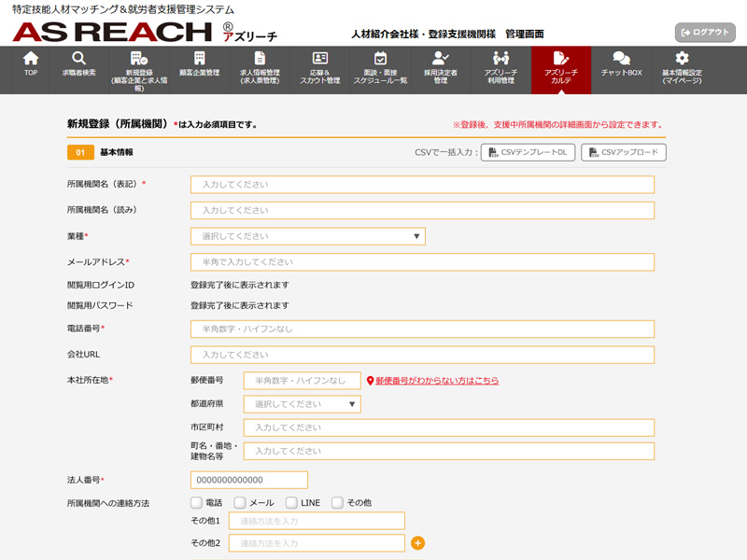Check the メール contact method checkbox
Image resolution: width=747 pixels, height=560 pixels.
(x=240, y=502)
